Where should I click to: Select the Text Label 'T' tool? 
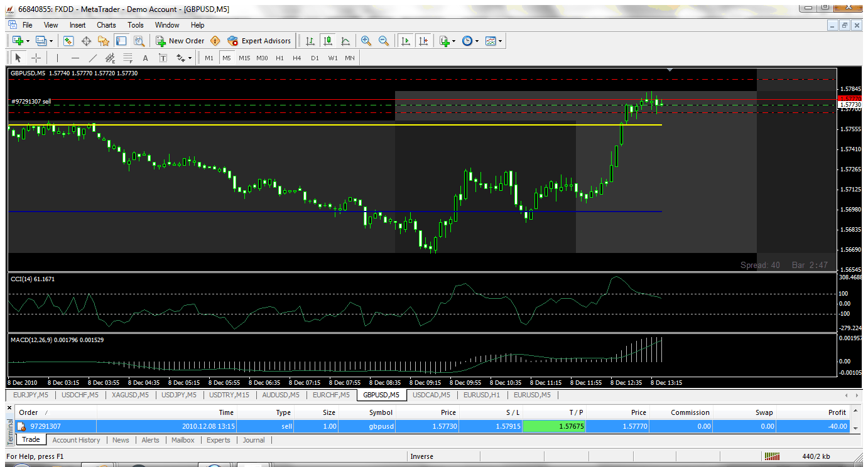pos(163,58)
